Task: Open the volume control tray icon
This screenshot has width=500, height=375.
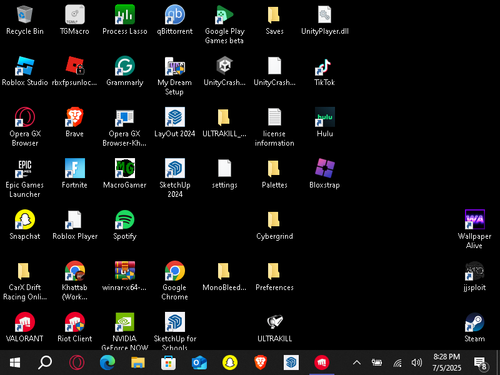Action: pos(417,363)
